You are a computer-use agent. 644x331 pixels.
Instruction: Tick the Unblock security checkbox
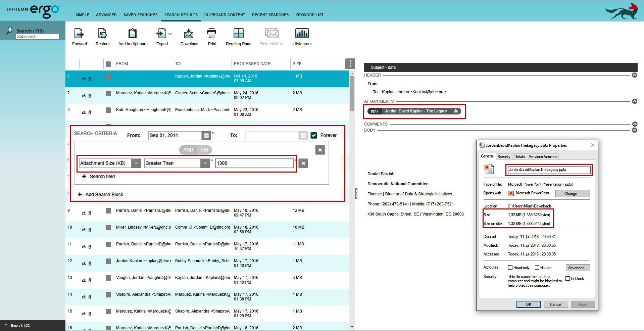point(567,279)
